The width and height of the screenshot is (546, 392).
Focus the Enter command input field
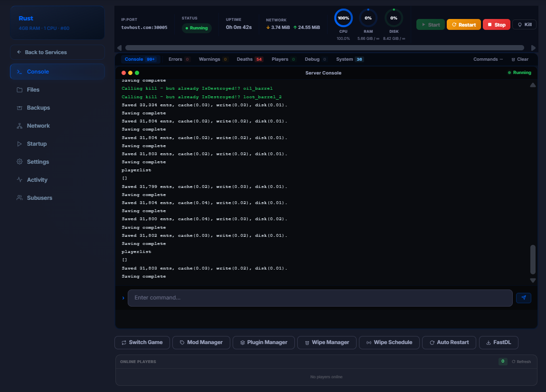click(320, 298)
